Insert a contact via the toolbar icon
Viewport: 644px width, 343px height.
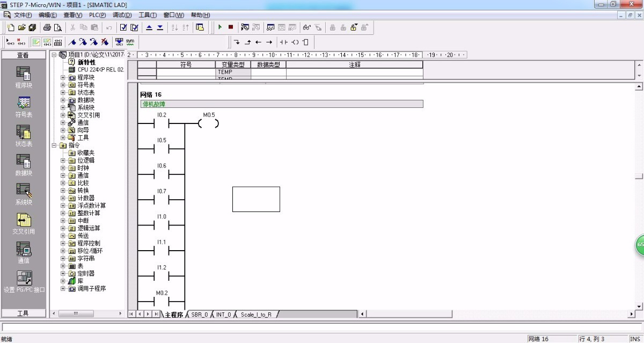(x=284, y=42)
